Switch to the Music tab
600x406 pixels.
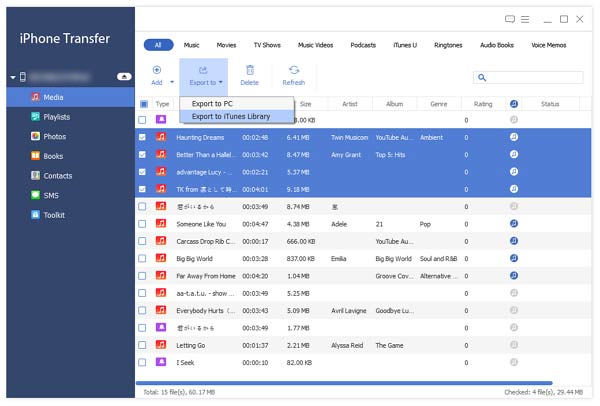point(191,45)
